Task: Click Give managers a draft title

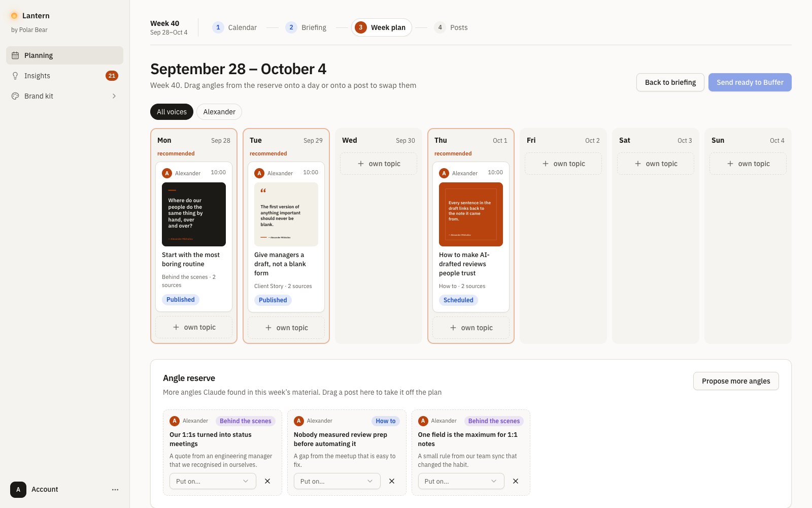Action: pyautogui.click(x=280, y=264)
